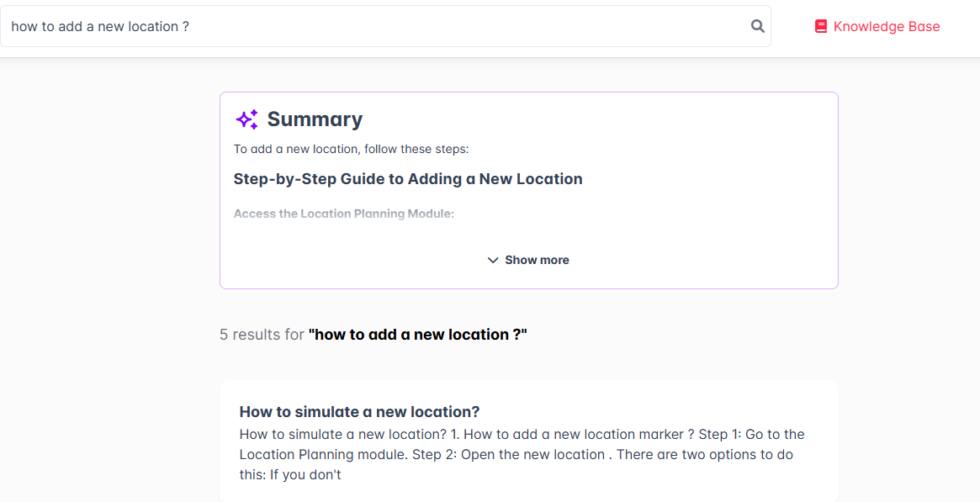
Task: Click the magnifying glass search icon
Action: pyautogui.click(x=757, y=26)
